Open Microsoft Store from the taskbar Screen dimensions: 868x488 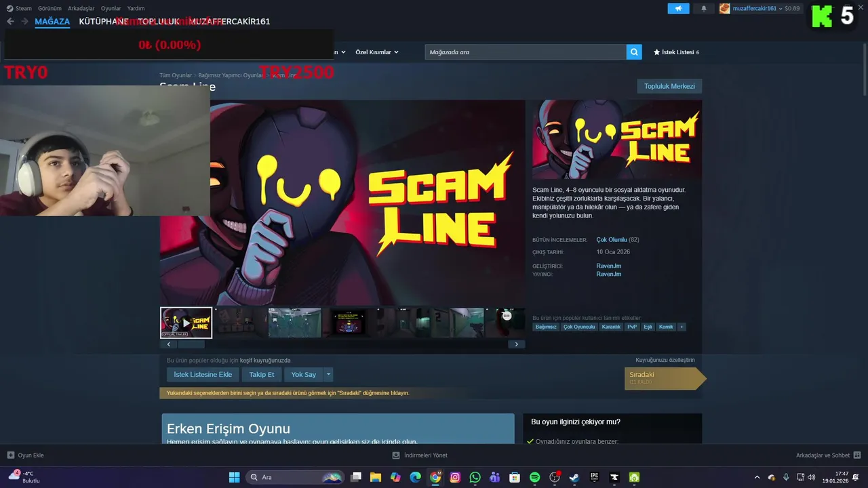(x=515, y=477)
